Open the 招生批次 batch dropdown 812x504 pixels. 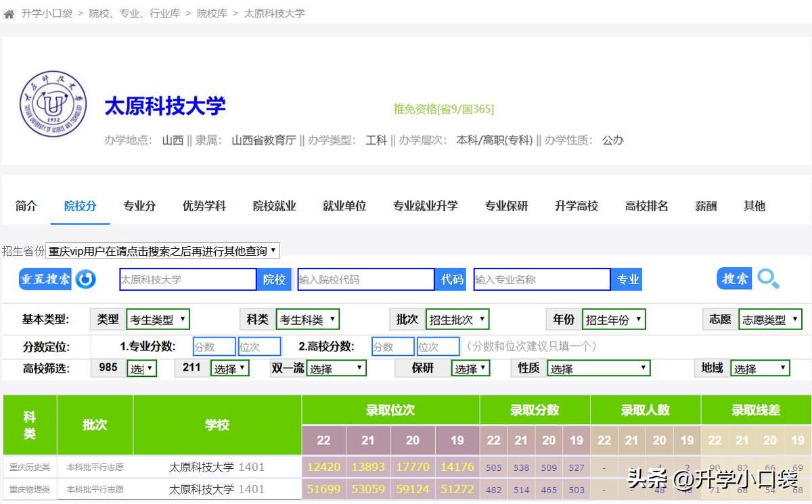[x=457, y=319]
